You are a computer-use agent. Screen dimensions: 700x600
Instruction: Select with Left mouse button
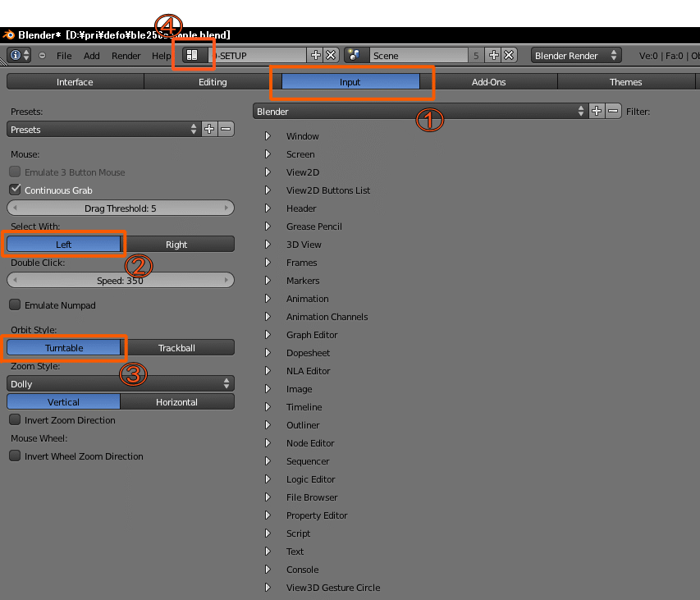point(63,245)
